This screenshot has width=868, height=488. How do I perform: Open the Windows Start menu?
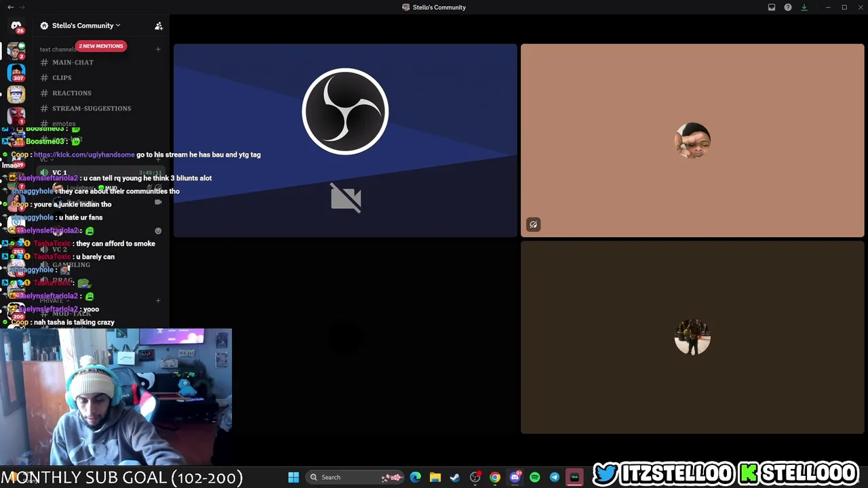click(x=294, y=477)
